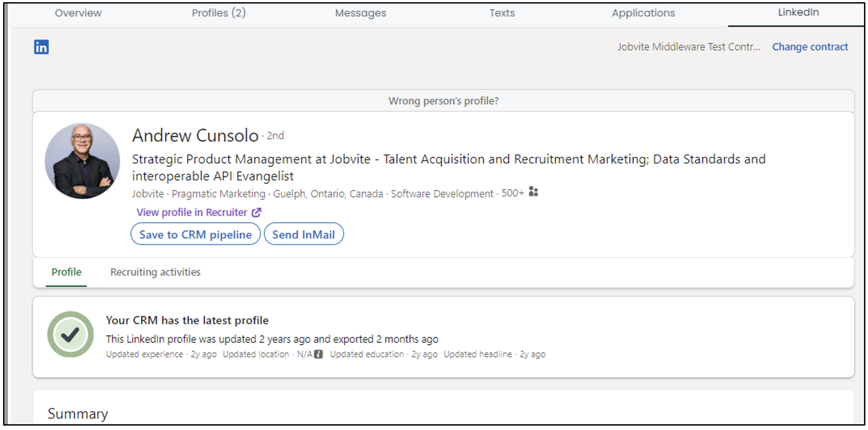The height and width of the screenshot is (430, 868).
Task: Click the LinkedIn logo icon
Action: (x=42, y=47)
